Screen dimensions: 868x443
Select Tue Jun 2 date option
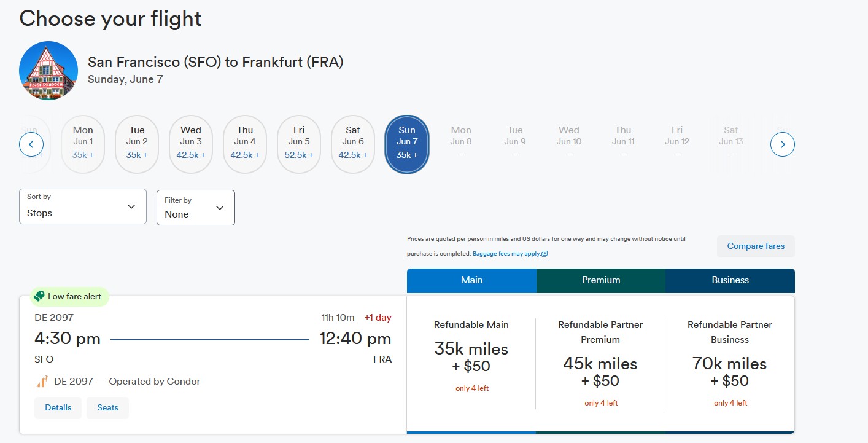pos(137,144)
